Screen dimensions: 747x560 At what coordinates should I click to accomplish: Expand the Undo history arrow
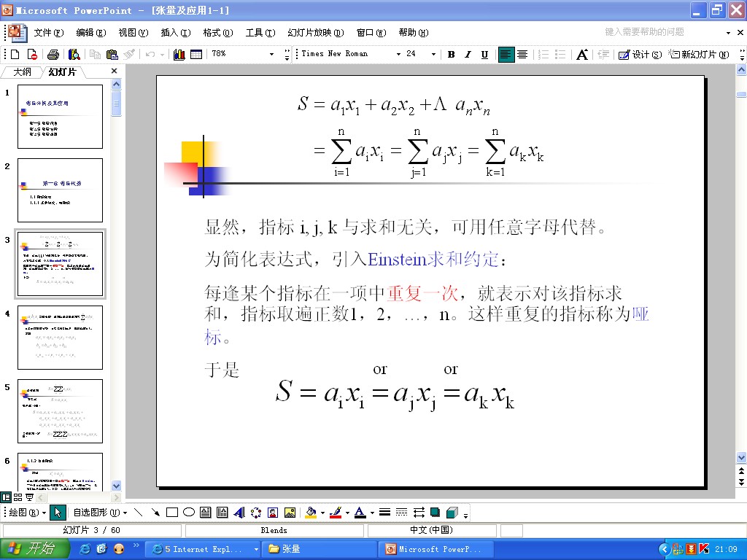click(163, 54)
